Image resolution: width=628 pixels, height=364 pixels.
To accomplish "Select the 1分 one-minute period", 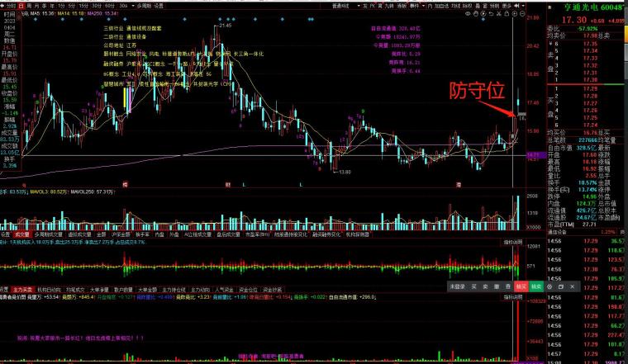I will coord(61,6).
